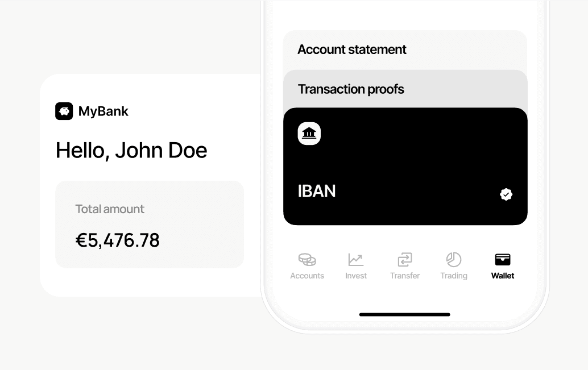Select the Wallet tab label
The height and width of the screenshot is (370, 588).
pos(503,276)
